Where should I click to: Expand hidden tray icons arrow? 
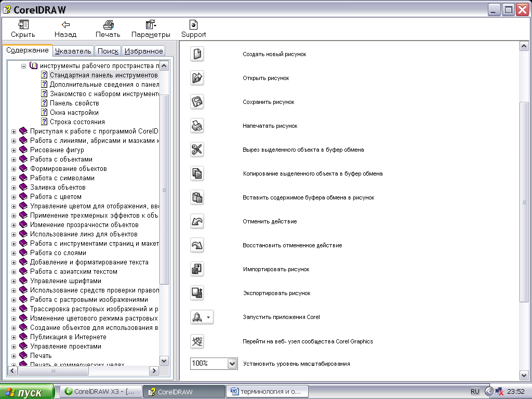click(x=488, y=392)
